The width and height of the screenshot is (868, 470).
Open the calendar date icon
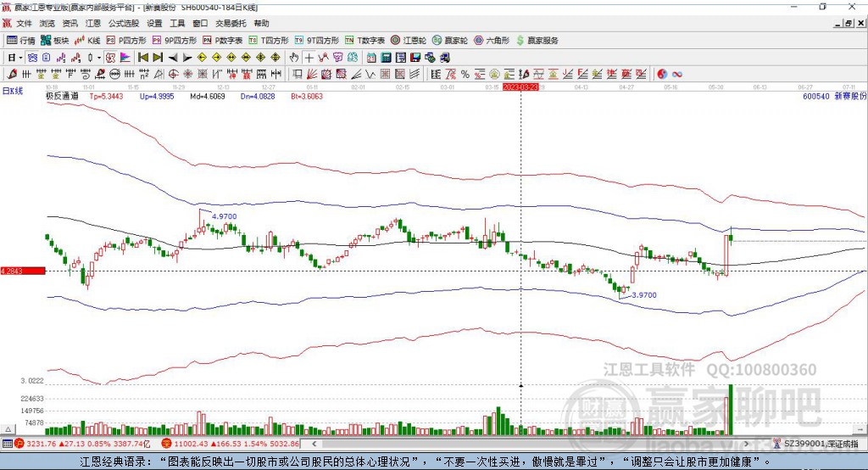(x=371, y=58)
